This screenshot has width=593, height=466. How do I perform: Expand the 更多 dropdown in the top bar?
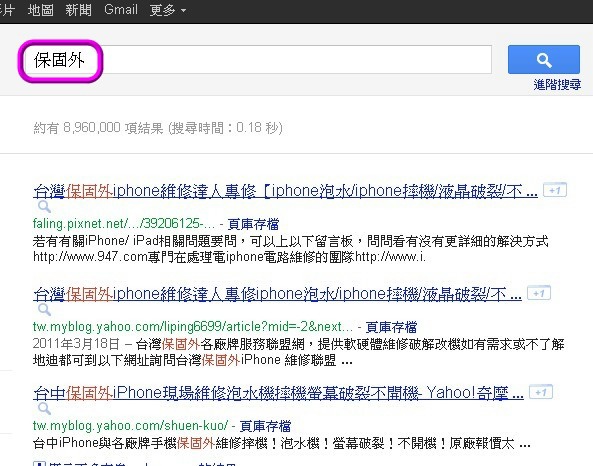click(x=168, y=10)
